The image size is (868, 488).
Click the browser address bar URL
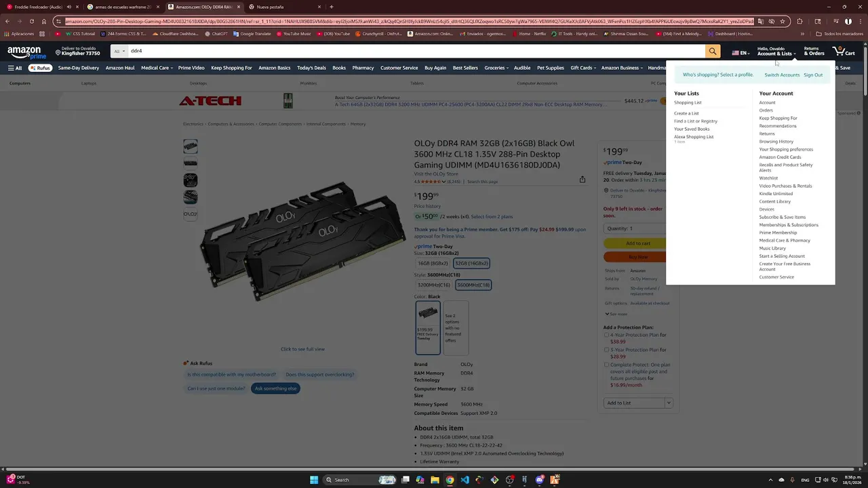pos(409,21)
